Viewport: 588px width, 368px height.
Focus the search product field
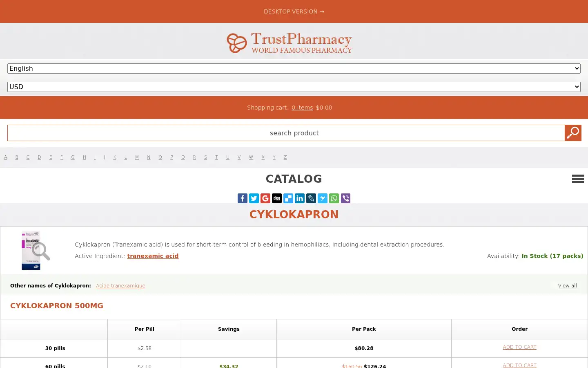[x=286, y=133]
